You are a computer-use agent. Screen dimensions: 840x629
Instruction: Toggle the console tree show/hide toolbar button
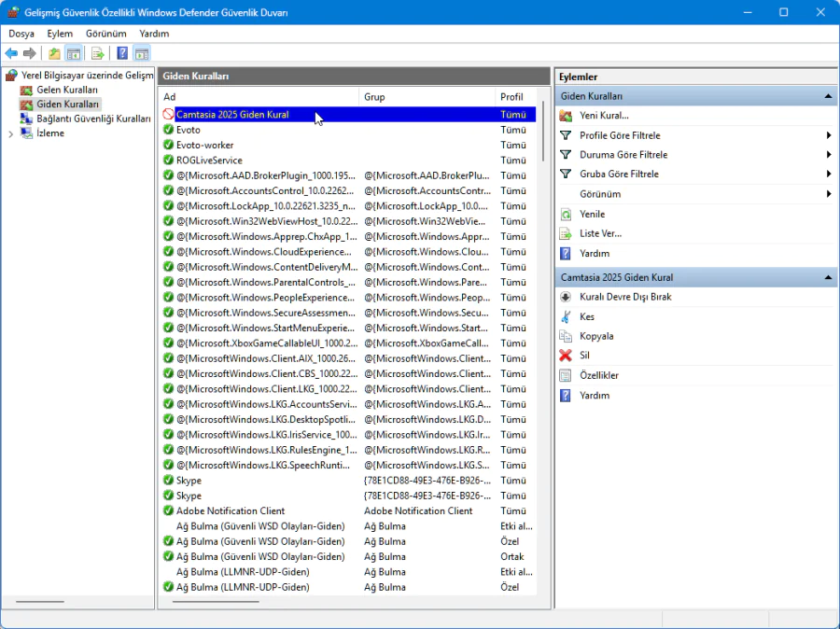pos(73,53)
